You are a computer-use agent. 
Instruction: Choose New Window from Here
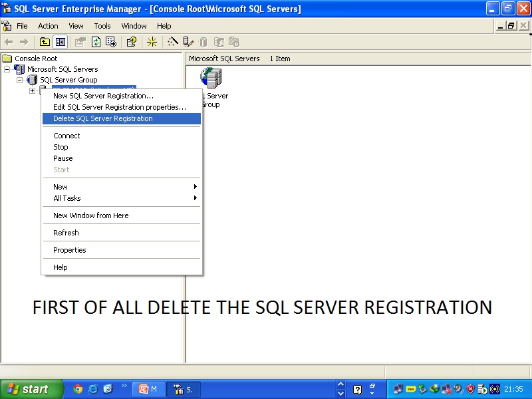tap(122, 215)
